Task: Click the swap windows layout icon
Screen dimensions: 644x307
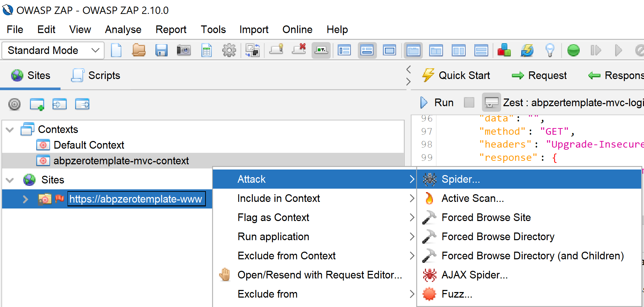Action: tap(252, 50)
